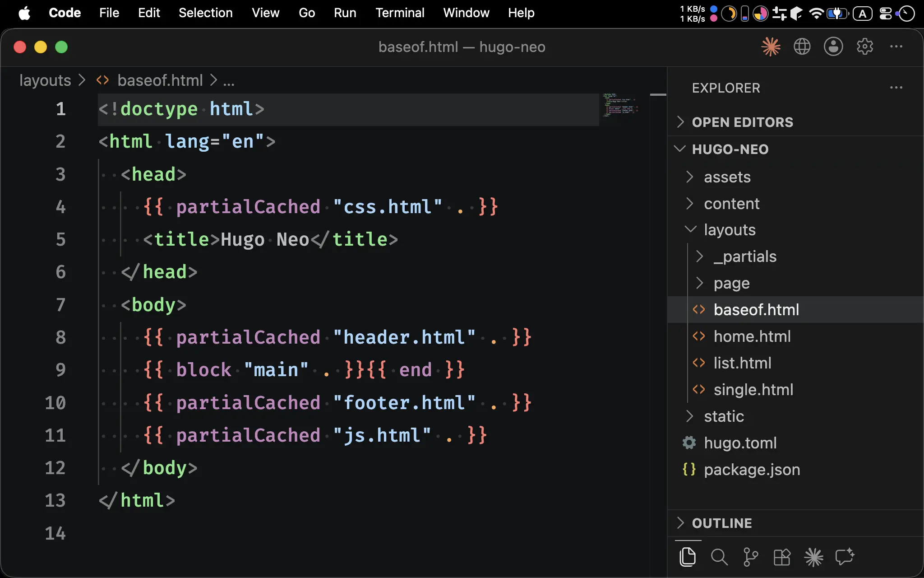The height and width of the screenshot is (578, 924).
Task: Click "footer.html" string on line 10
Action: tap(404, 402)
